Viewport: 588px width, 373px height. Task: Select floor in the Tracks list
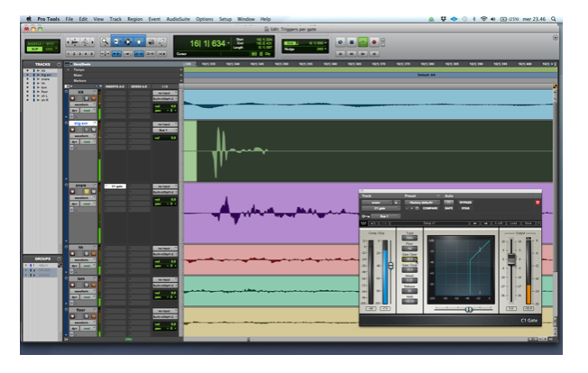pyautogui.click(x=44, y=91)
